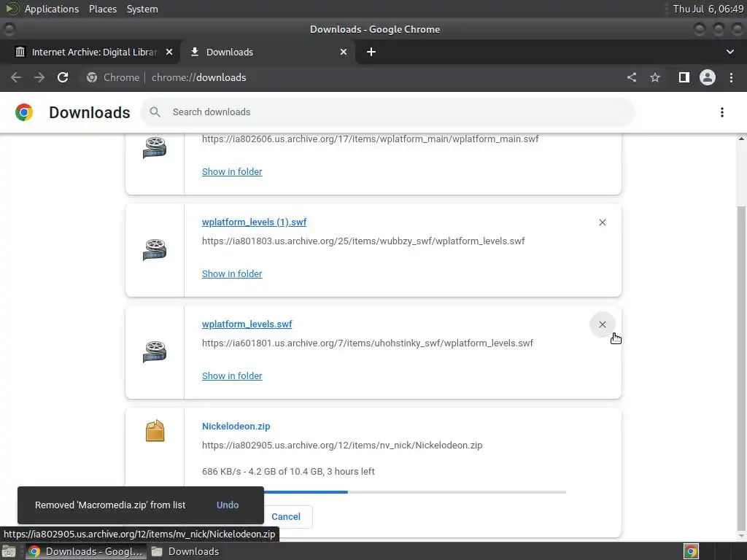This screenshot has height=560, width=747.
Task: Undo removal of Macromedia.zip
Action: tap(228, 505)
